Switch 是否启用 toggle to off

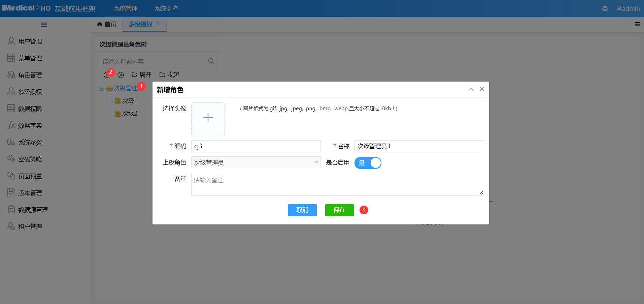(x=368, y=163)
